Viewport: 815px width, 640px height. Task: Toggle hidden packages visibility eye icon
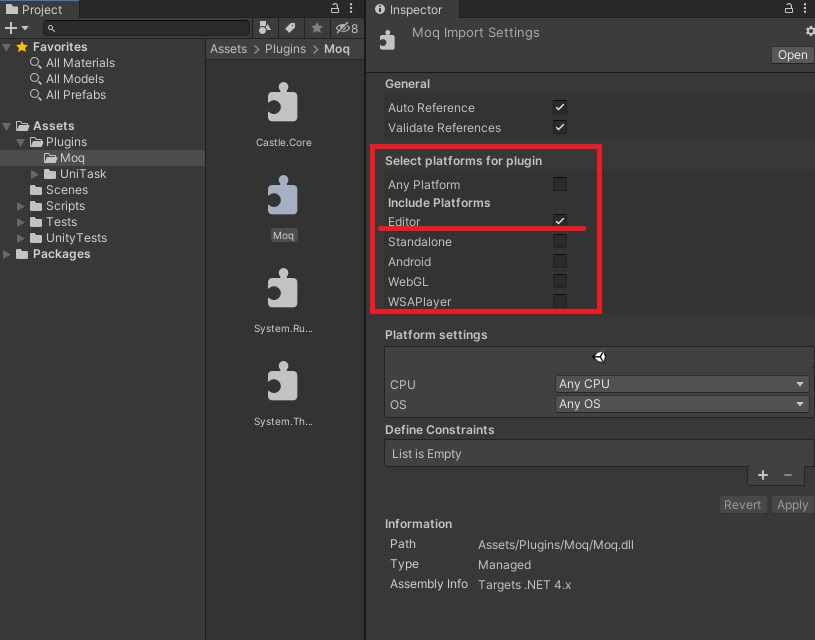[346, 28]
